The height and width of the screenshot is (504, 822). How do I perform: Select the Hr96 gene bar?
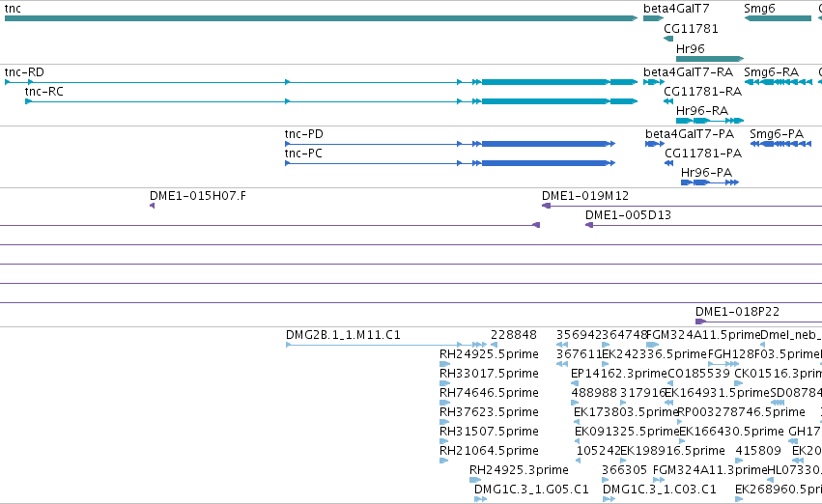pyautogui.click(x=710, y=59)
